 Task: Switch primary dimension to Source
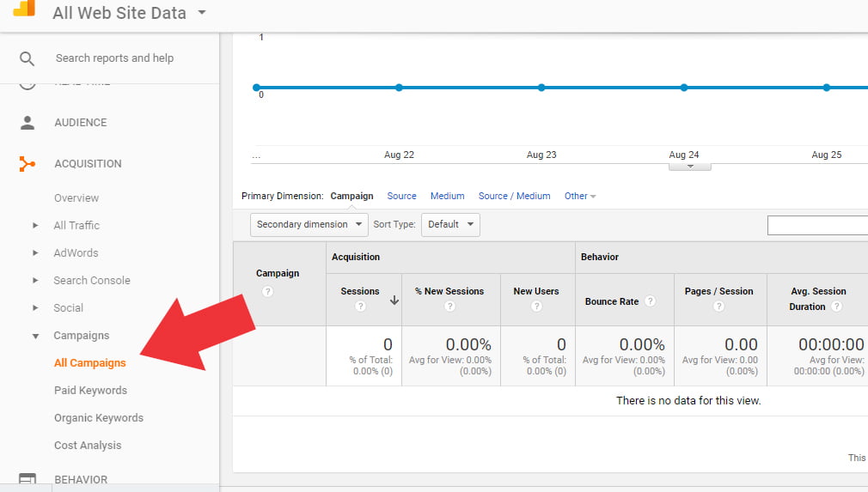(x=401, y=197)
